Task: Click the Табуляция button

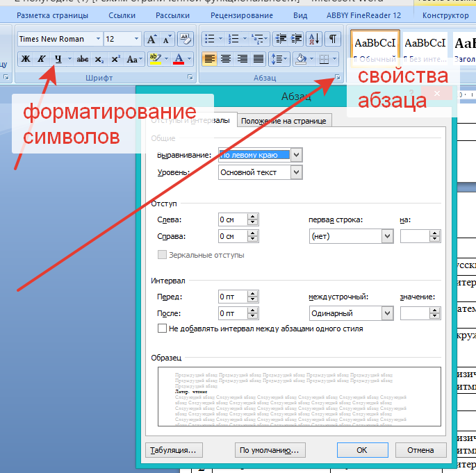Action: (174, 450)
